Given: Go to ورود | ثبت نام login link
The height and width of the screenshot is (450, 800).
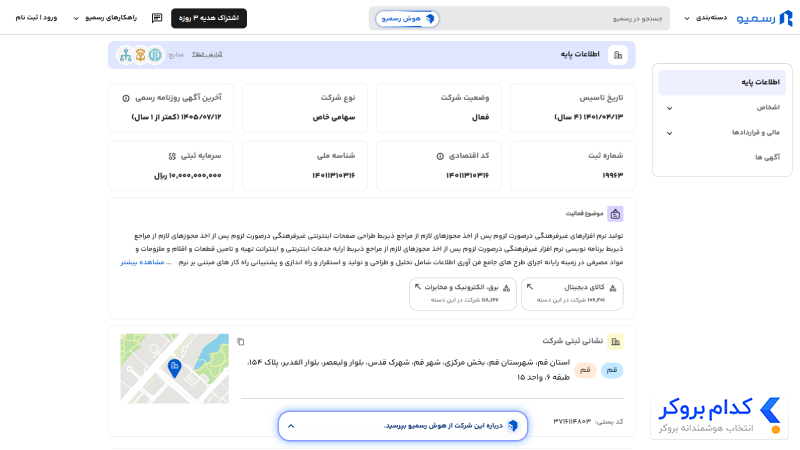Looking at the screenshot, I should click(x=36, y=18).
